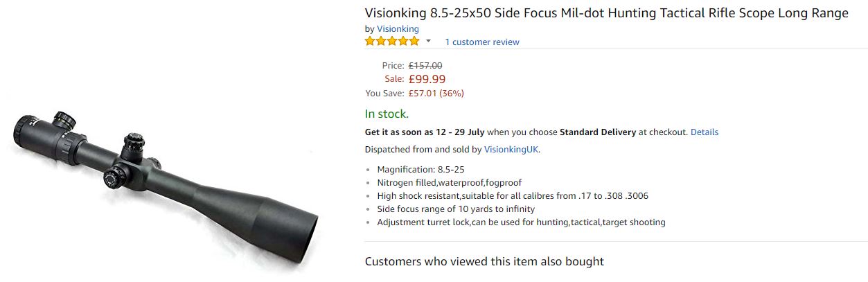868x282 pixels.
Task: Click the £57.01 (36%) savings amount
Action: tap(436, 94)
